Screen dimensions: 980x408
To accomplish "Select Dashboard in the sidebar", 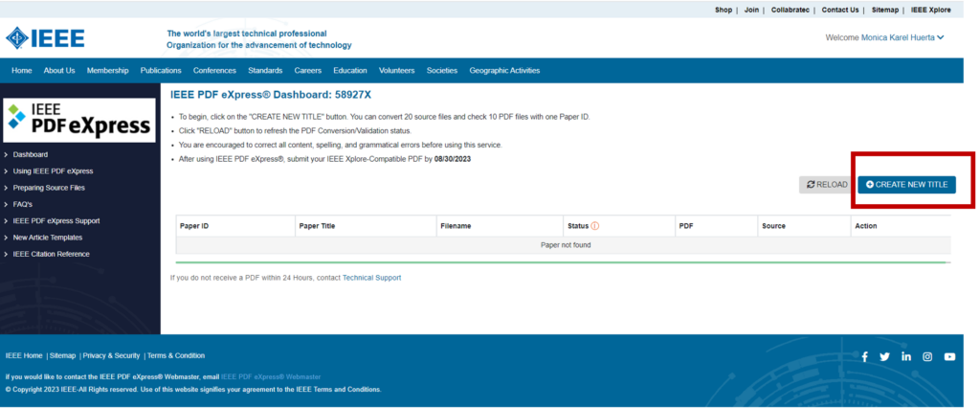I will pyautogui.click(x=30, y=154).
